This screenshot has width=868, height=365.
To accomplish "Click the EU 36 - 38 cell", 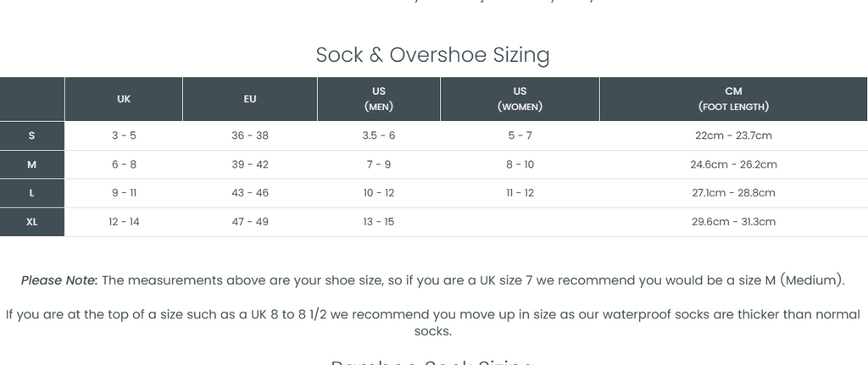I will (250, 135).
